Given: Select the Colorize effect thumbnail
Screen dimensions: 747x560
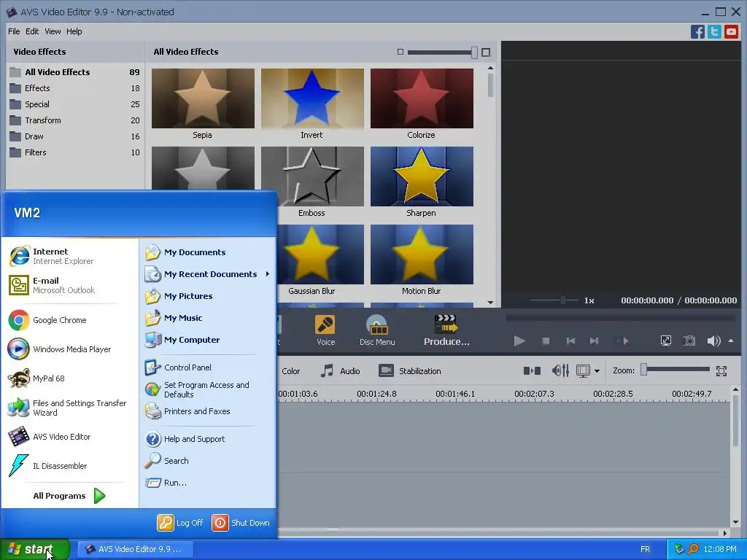Looking at the screenshot, I should pos(422,98).
